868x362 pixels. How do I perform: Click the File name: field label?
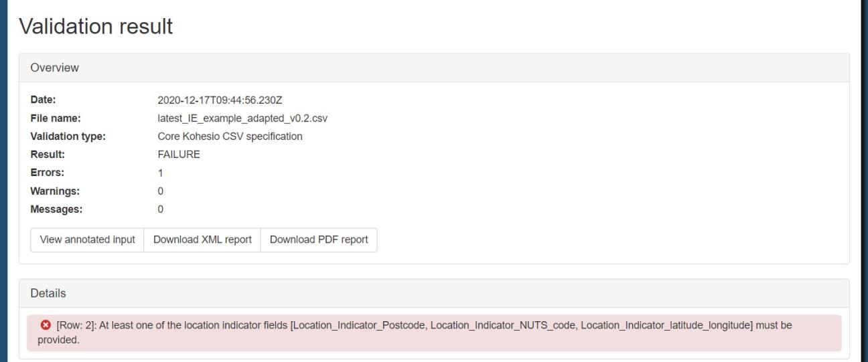(56, 118)
